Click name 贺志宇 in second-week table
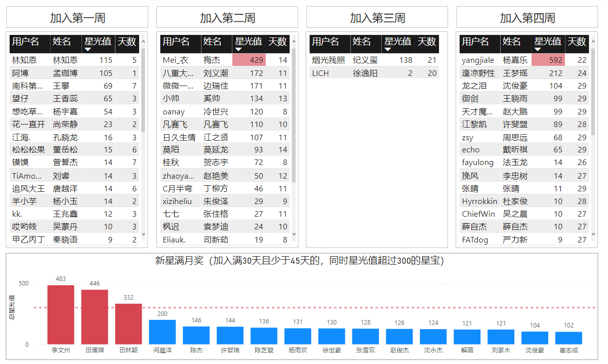Screen dimensions: 608x364 216,163
